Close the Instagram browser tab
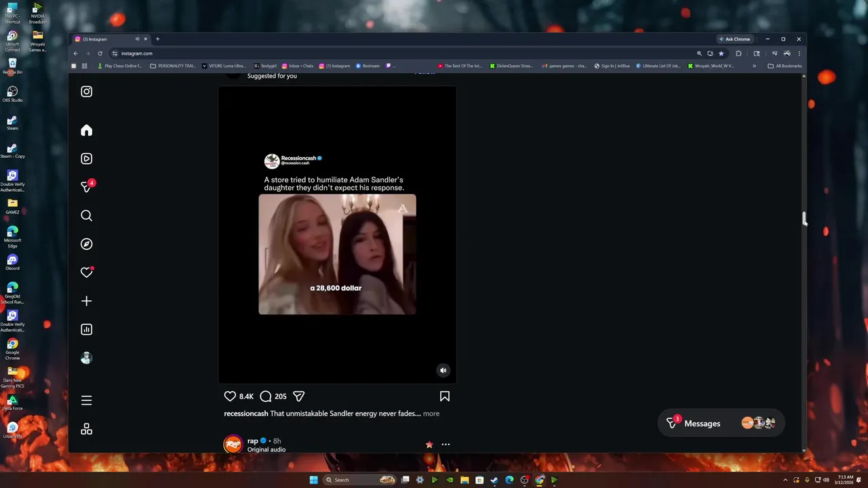 tap(145, 39)
